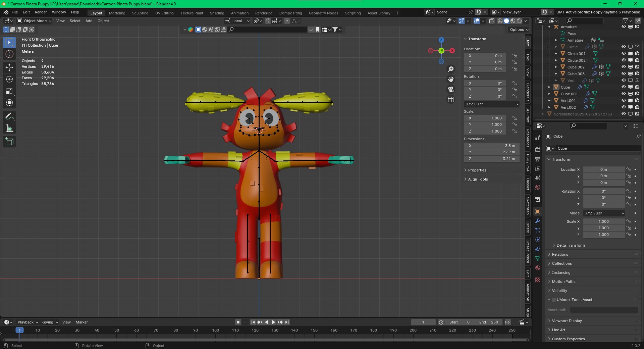
Task: Activate the Scale tool
Action: (x=9, y=91)
